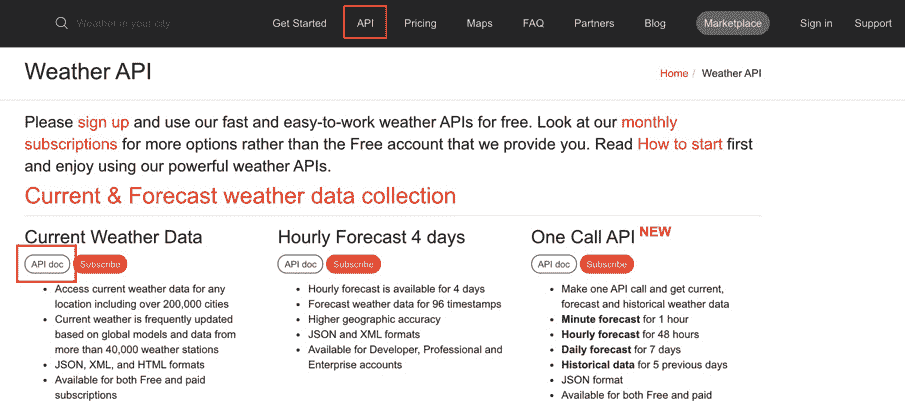Subscribe to One Call API

(x=607, y=264)
